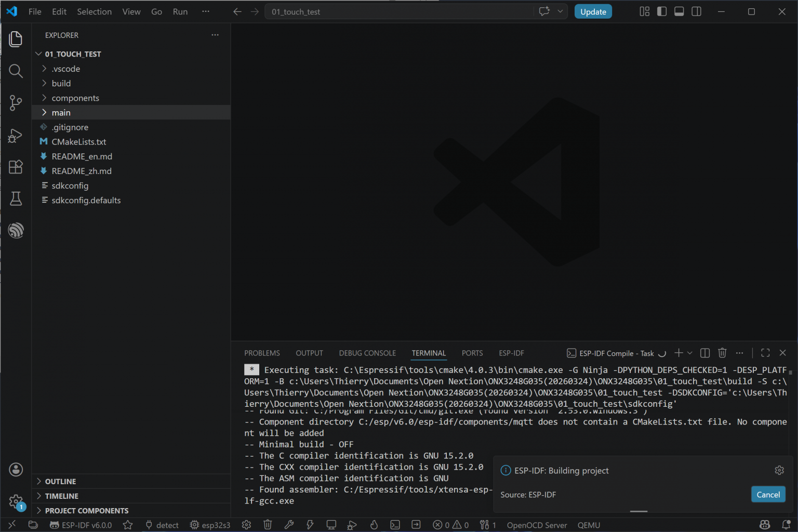The width and height of the screenshot is (798, 532).
Task: Open the Run and Debug view
Action: (16, 136)
